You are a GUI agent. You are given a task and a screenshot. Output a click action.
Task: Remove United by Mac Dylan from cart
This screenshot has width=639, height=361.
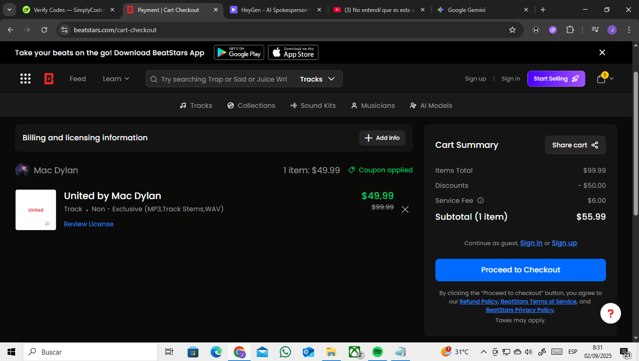coord(405,209)
